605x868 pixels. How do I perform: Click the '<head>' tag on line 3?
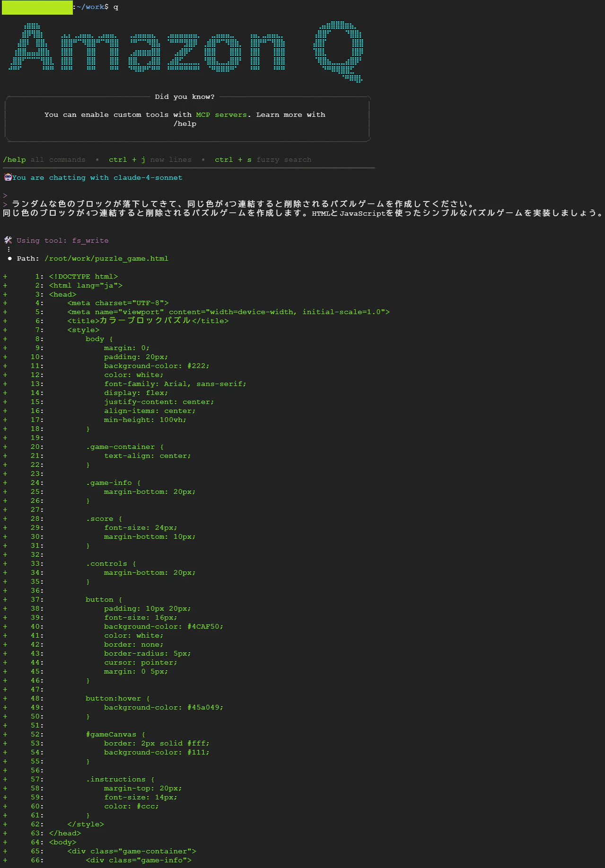(62, 294)
